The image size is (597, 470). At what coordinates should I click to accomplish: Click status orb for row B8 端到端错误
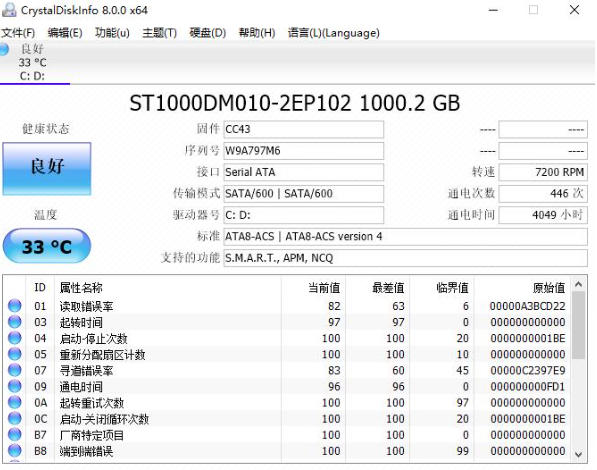[x=14, y=451]
